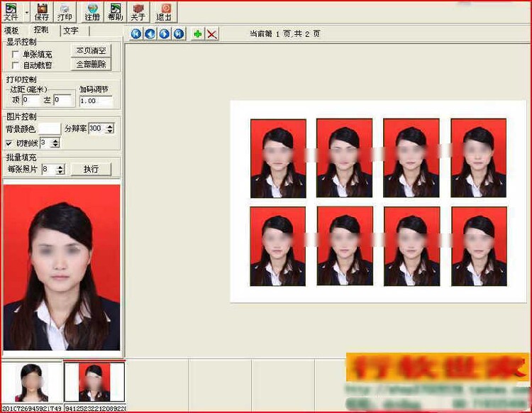This screenshot has width=532, height=413.
Task: Jump to the last page icon
Action: pyautogui.click(x=179, y=33)
